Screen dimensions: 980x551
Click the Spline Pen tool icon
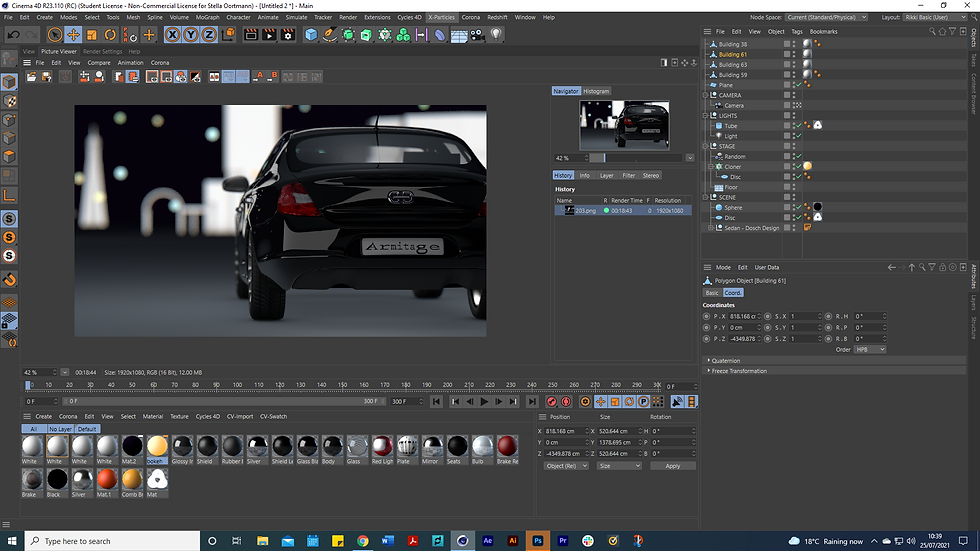(329, 35)
